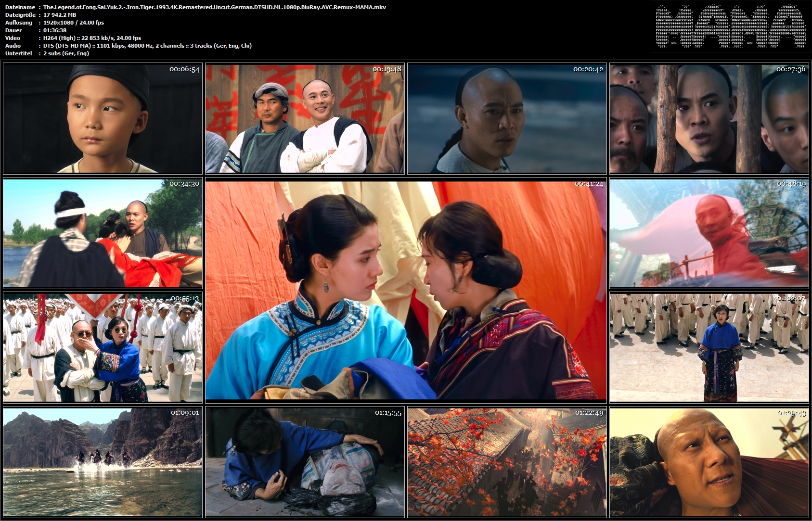The width and height of the screenshot is (812, 521).
Task: Click the resolution value "1920x1080 / 24.00 fps"
Action: [74, 23]
